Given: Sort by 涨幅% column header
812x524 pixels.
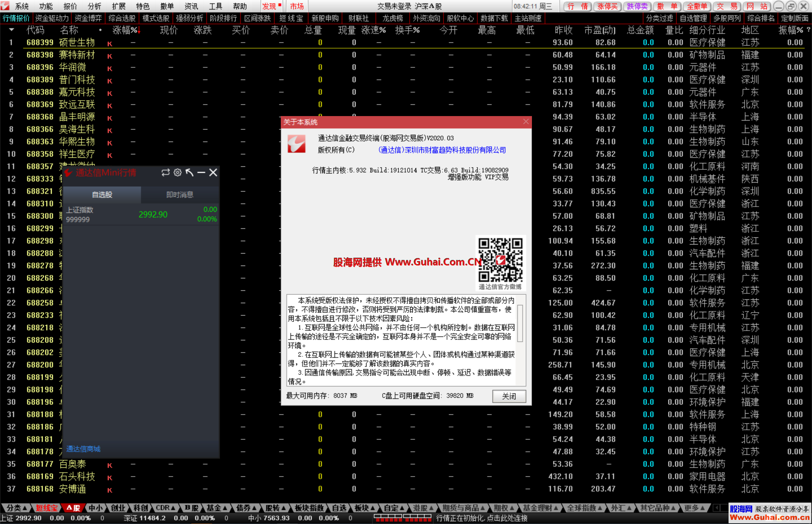Looking at the screenshot, I should 126,30.
